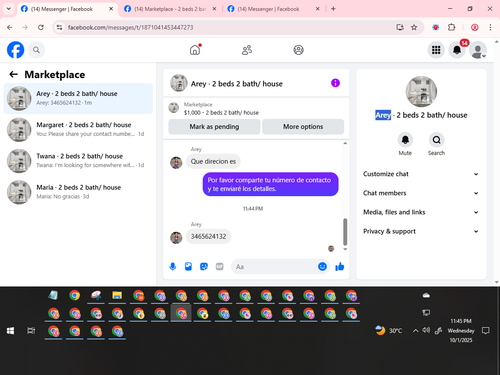Open the volume speaker tray icon
This screenshot has width=500, height=375.
pyautogui.click(x=426, y=330)
